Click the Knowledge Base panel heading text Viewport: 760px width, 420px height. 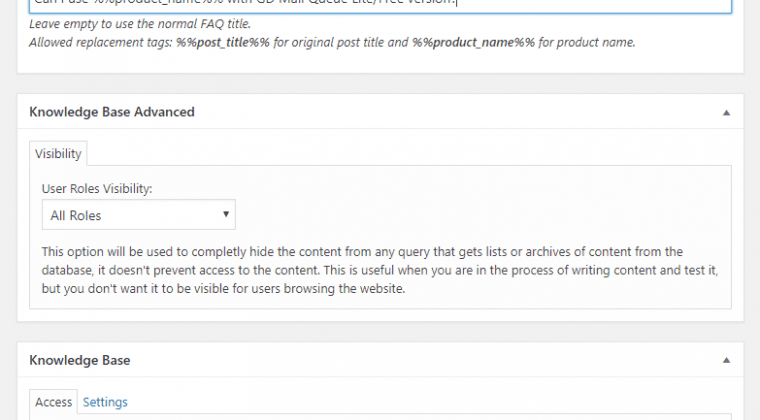[79, 360]
